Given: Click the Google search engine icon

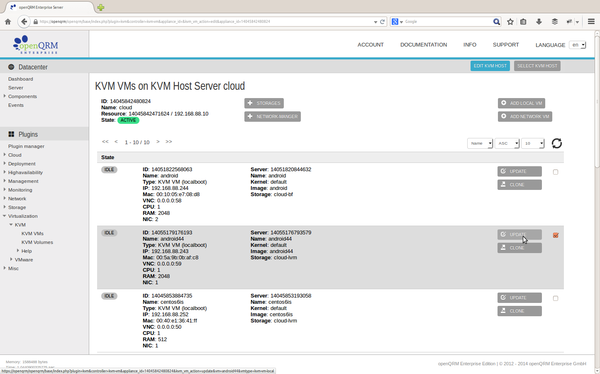Looking at the screenshot, I should tap(395, 22).
